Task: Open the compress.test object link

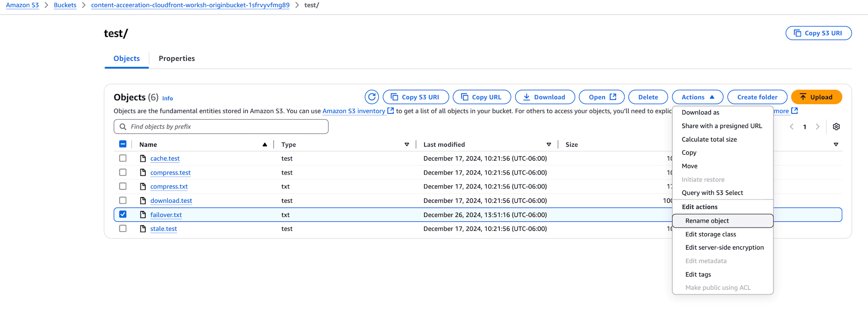Action: click(171, 173)
